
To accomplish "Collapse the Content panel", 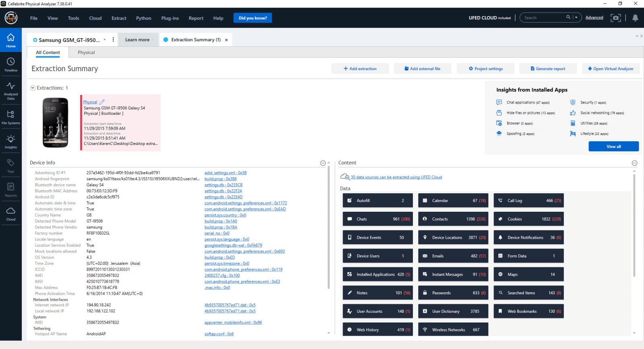I will coord(634,163).
